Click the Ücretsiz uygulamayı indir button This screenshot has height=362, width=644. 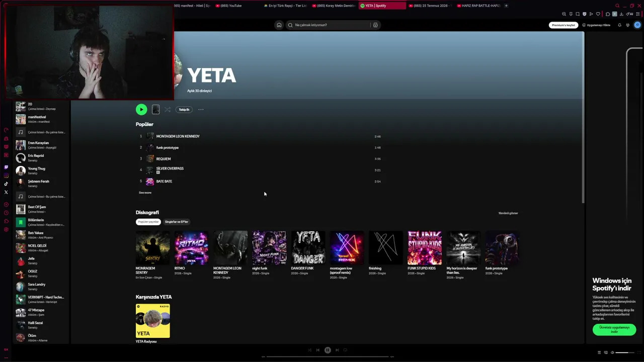[614, 329]
